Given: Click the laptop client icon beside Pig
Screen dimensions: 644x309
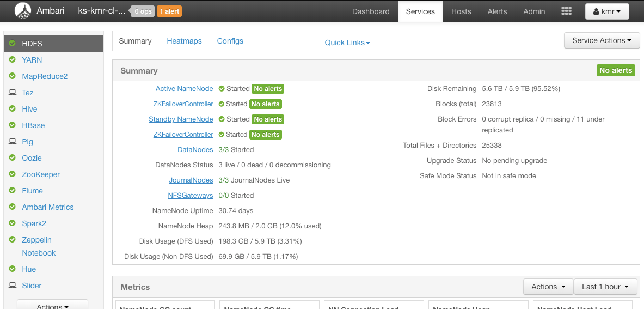Looking at the screenshot, I should click(13, 141).
